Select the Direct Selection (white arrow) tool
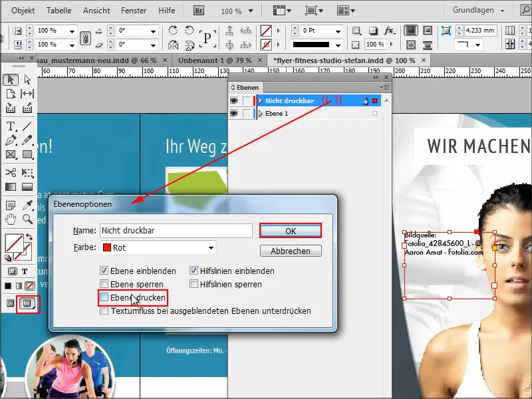Screen dimensions: 532x399 pyautogui.click(x=27, y=80)
